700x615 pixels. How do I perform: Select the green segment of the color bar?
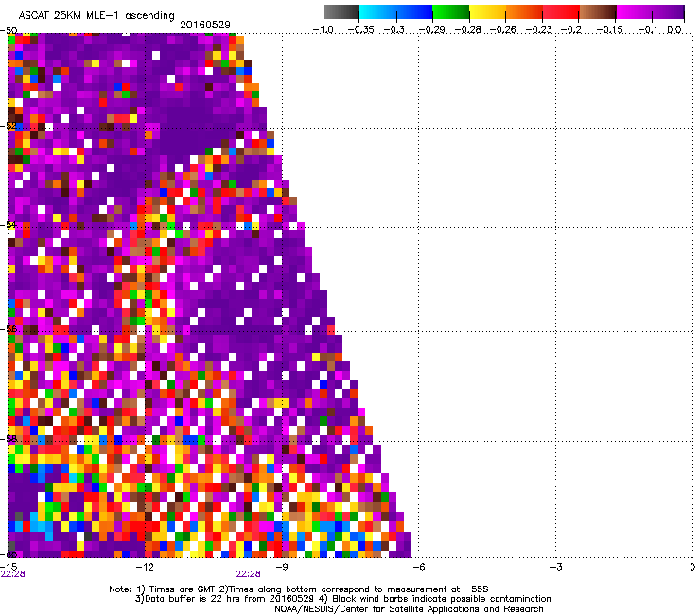(x=451, y=12)
